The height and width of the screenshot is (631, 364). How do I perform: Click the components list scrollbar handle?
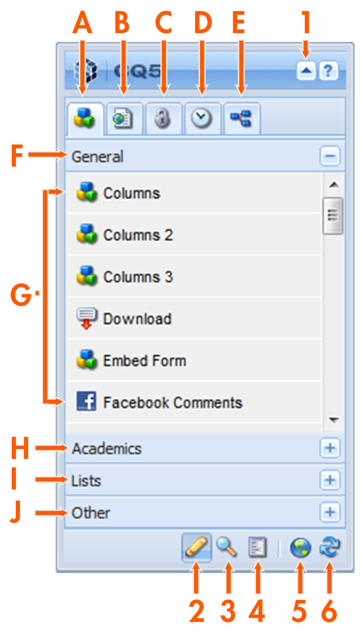332,215
